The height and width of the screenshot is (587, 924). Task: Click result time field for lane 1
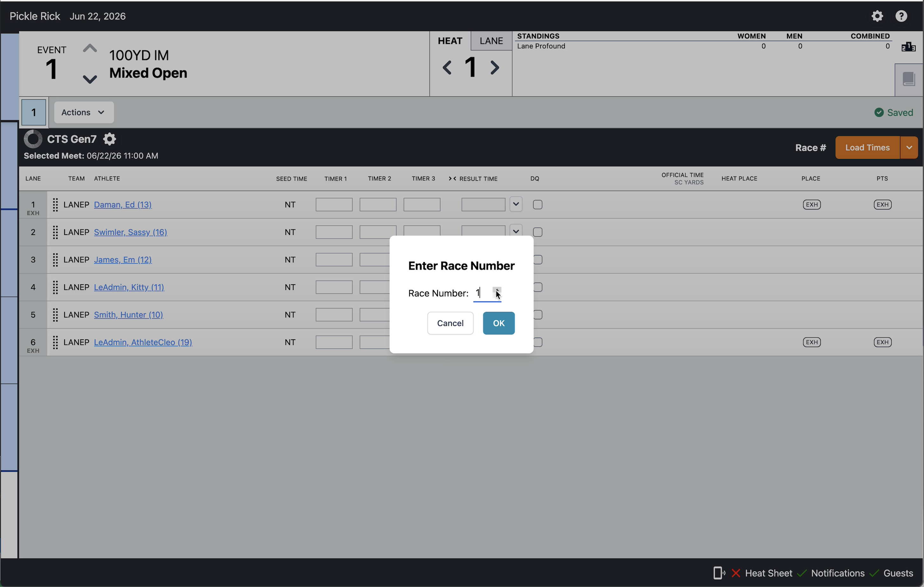pos(483,205)
